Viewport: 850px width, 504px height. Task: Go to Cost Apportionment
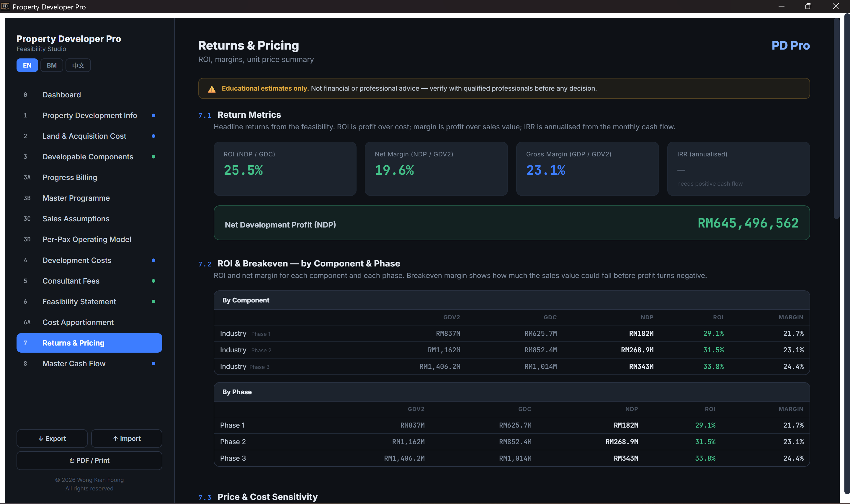pos(89,322)
